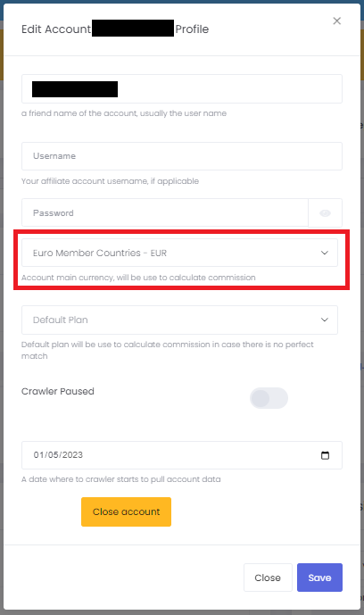Toggle the Crawler Paused switch
Viewport: 364px width, 615px height.
pos(269,398)
